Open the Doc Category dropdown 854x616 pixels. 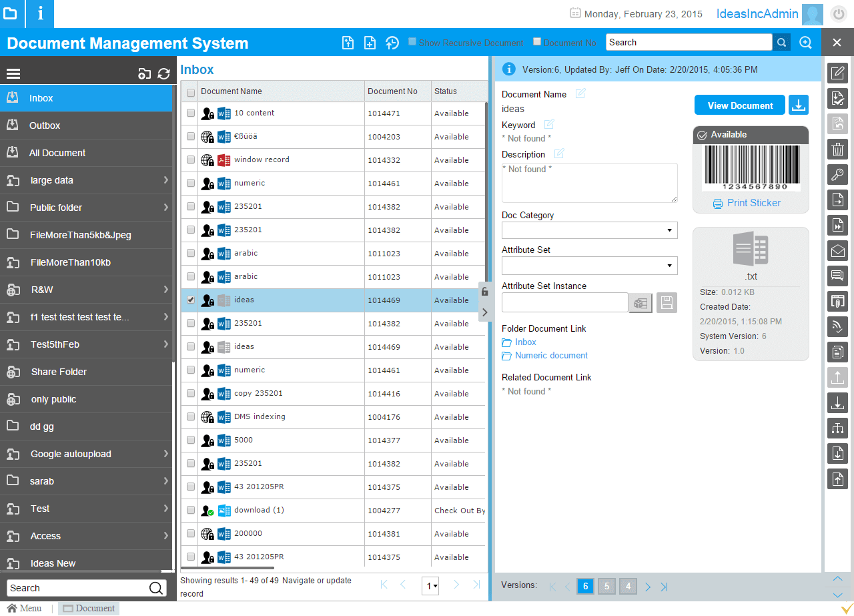tap(589, 230)
